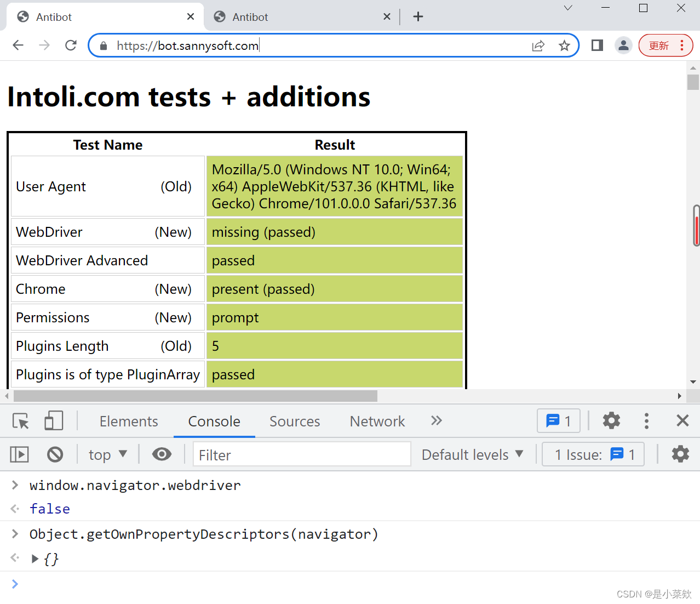Click the console Filter field
The height and width of the screenshot is (604, 700).
click(x=302, y=454)
